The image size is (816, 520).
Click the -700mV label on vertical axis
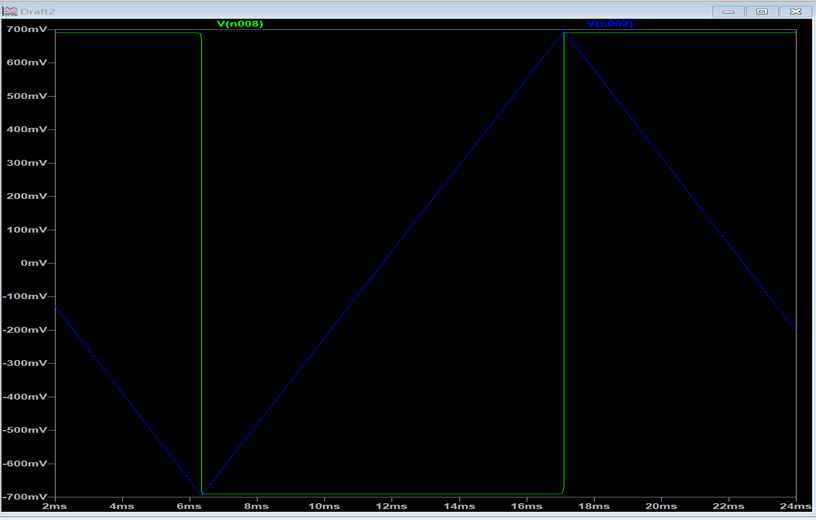coord(22,497)
